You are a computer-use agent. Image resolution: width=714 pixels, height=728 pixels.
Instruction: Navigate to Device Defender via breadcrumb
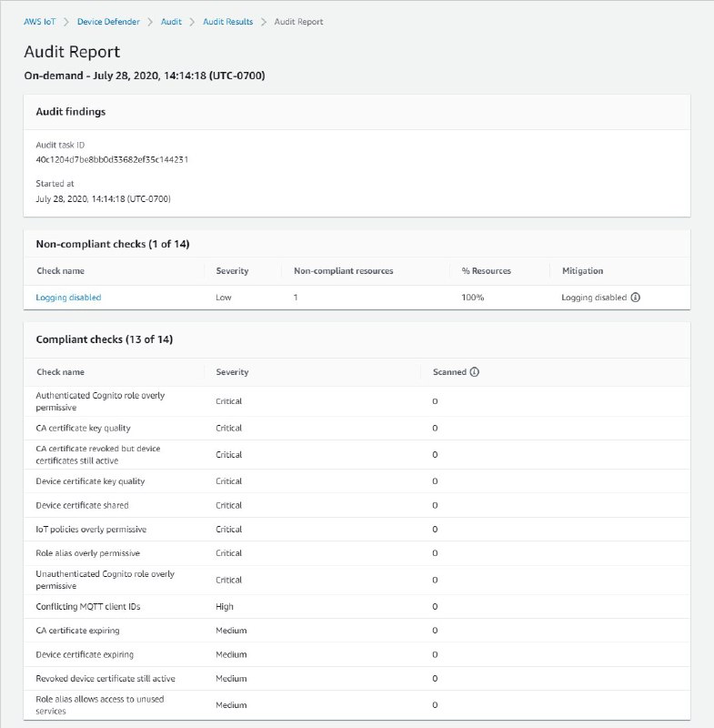(x=106, y=21)
